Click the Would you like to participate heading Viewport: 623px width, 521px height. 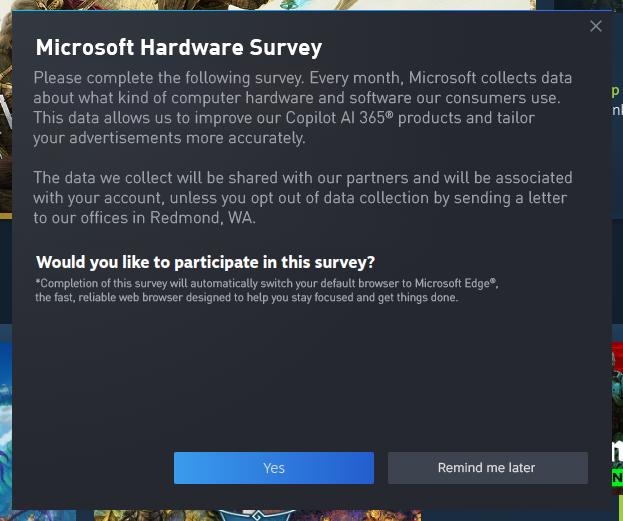[x=205, y=262]
